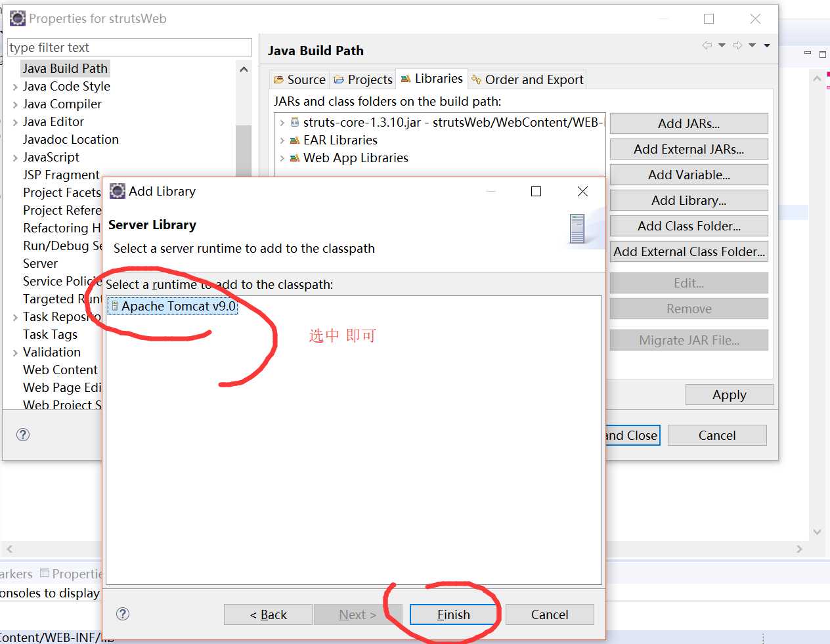The width and height of the screenshot is (830, 644).
Task: Click Add External JARs... button
Action: (x=689, y=149)
